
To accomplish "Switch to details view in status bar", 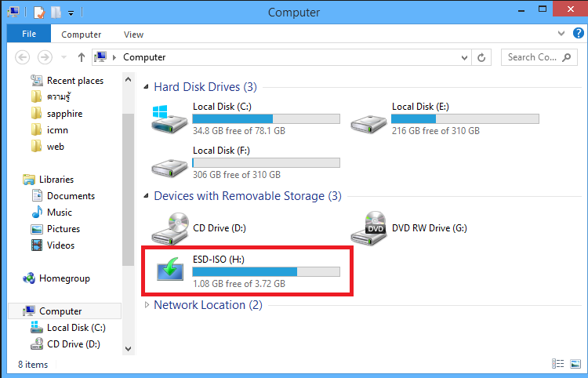I will tap(558, 364).
